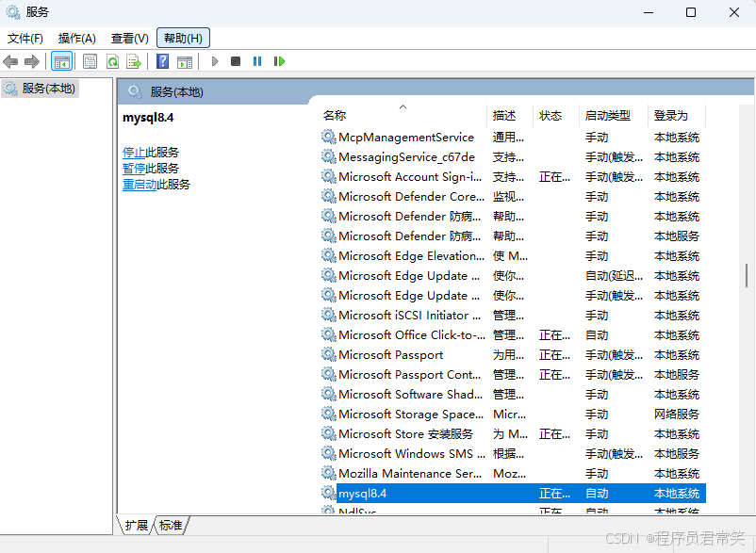
Task: Click the sort arrow above 名称 column
Action: point(403,107)
